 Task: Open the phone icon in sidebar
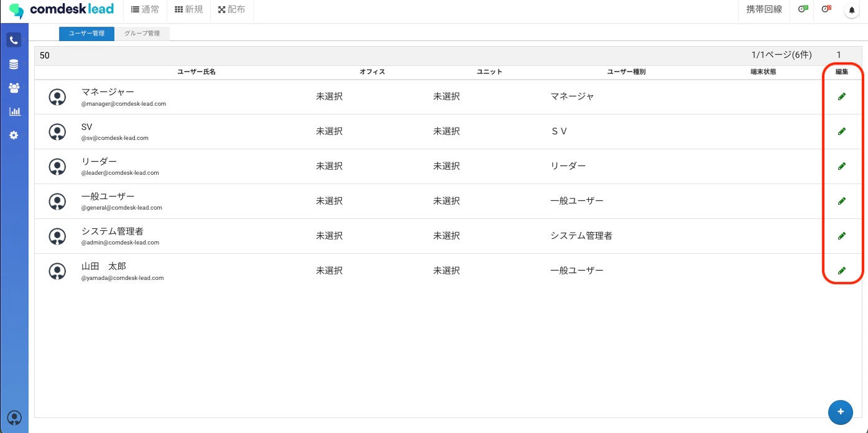[x=14, y=40]
